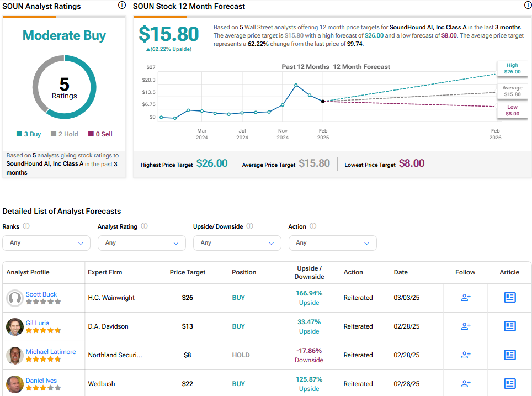The width and height of the screenshot is (532, 396).
Task: Click Daniel Ives' profile photo
Action: (15, 384)
